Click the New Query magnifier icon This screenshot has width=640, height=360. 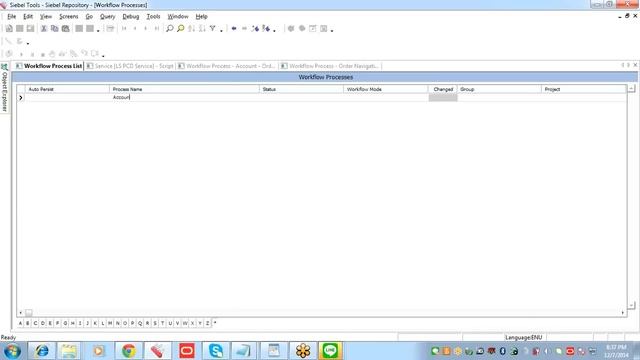tap(170, 29)
